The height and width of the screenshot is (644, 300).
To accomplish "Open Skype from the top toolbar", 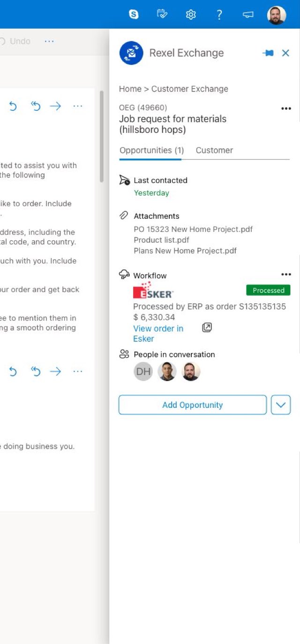I will coord(134,14).
